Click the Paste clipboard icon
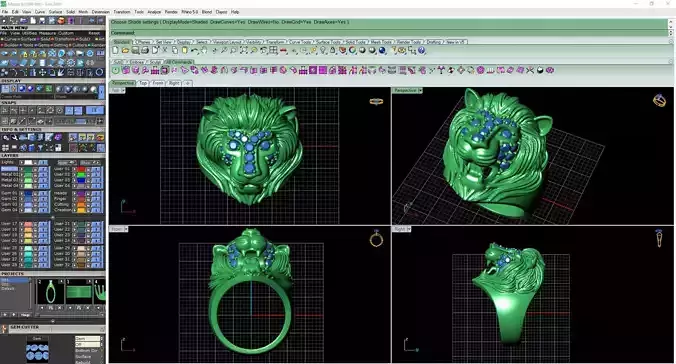Screen dimensions: 676x364 [x=185, y=50]
